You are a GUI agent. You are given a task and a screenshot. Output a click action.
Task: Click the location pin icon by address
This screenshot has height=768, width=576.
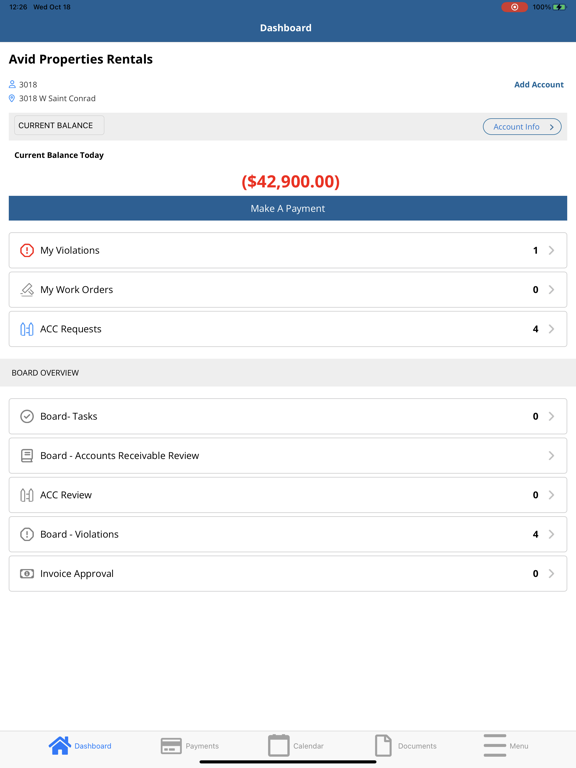tap(12, 98)
